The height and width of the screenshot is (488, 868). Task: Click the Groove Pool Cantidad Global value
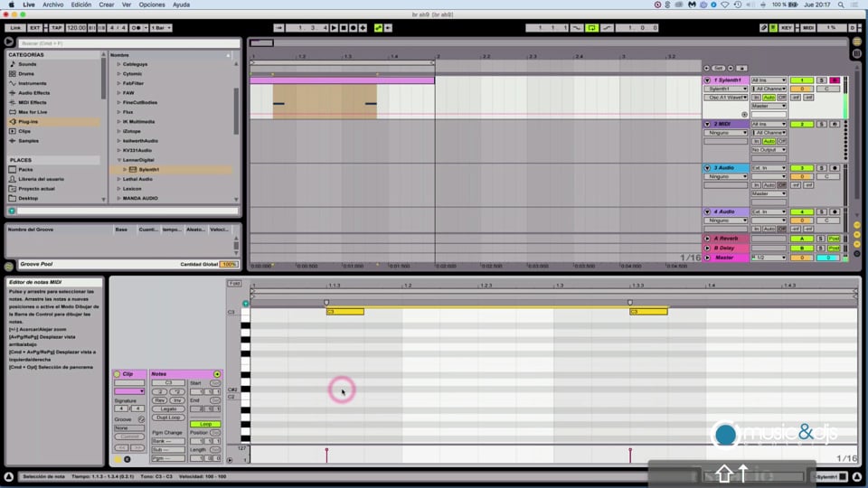pyautogui.click(x=228, y=265)
